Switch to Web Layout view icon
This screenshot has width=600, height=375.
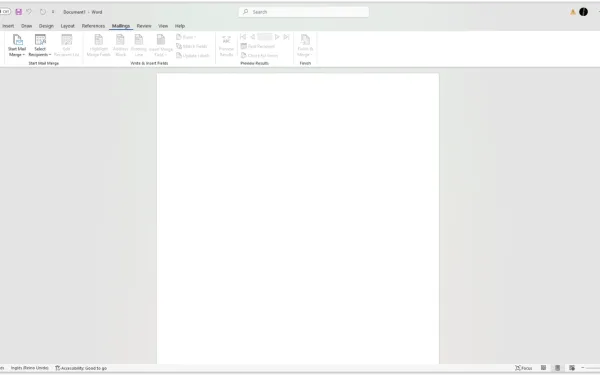click(x=572, y=368)
